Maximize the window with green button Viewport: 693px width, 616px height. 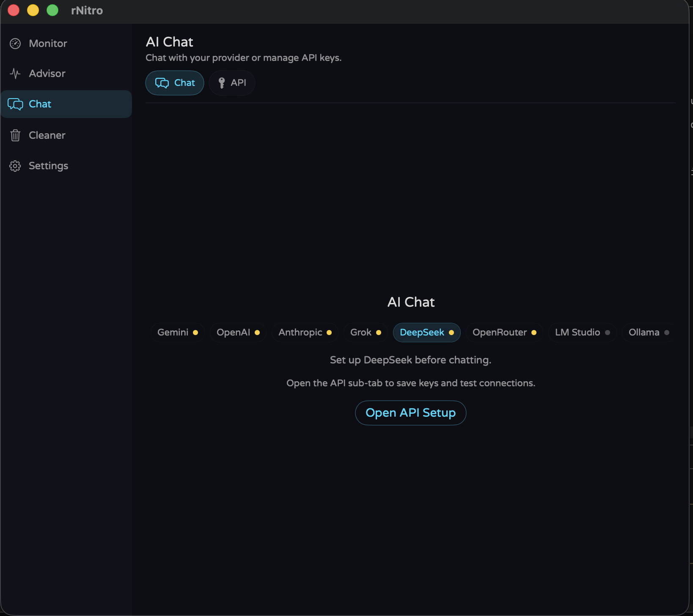(x=52, y=10)
